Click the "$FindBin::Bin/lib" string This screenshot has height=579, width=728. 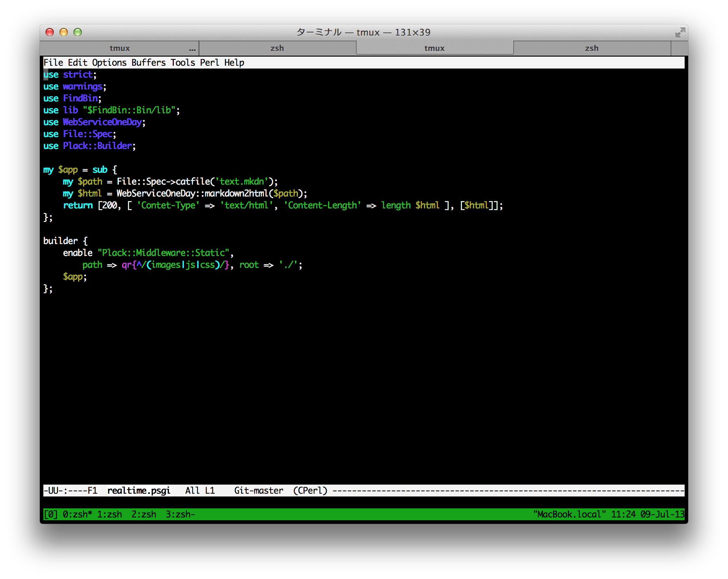coord(129,110)
